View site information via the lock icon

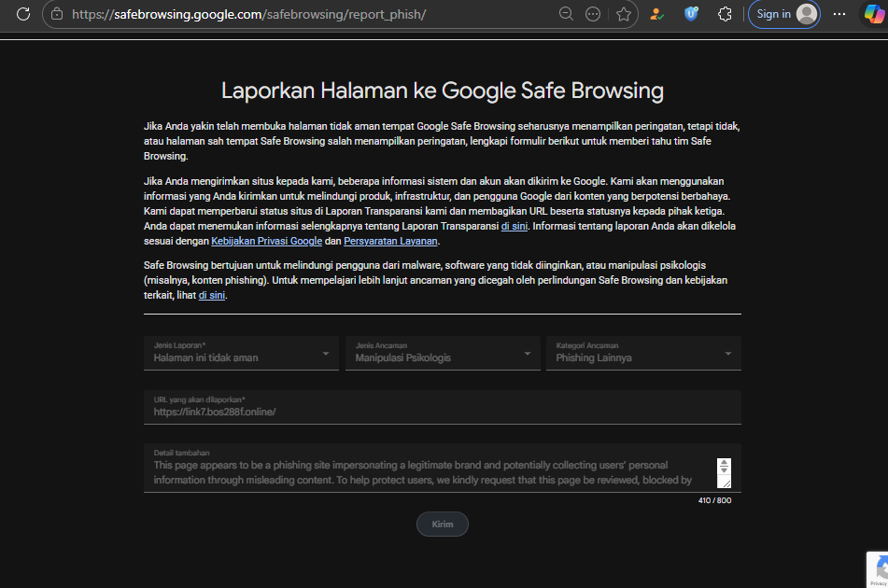(57, 14)
